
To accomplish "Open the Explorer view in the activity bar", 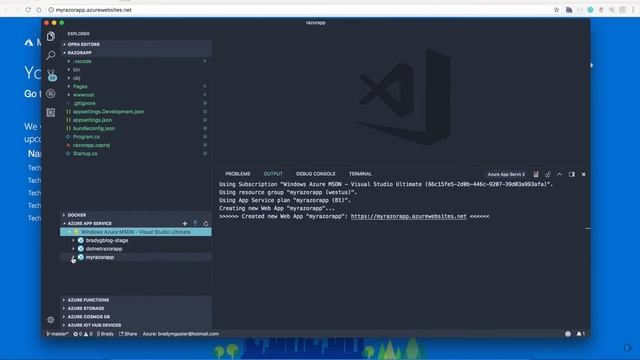I will 51,37.
